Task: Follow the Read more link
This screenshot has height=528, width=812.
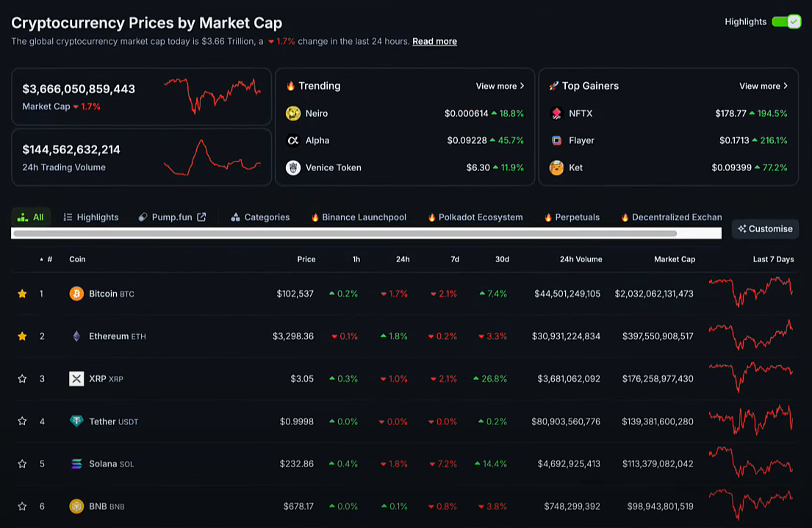Action: coord(434,41)
